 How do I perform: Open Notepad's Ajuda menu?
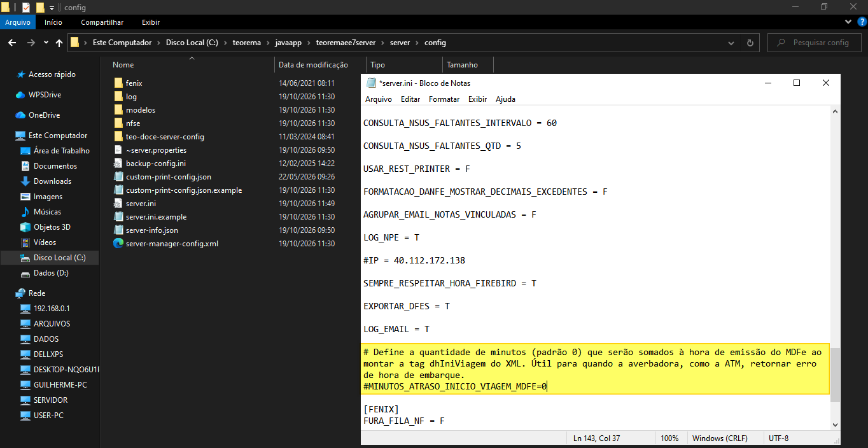505,99
